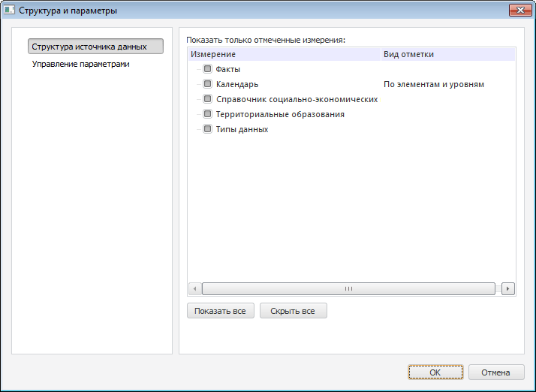
Task: Check the Справочник социально-экономических checkbox
Action: pyautogui.click(x=208, y=99)
